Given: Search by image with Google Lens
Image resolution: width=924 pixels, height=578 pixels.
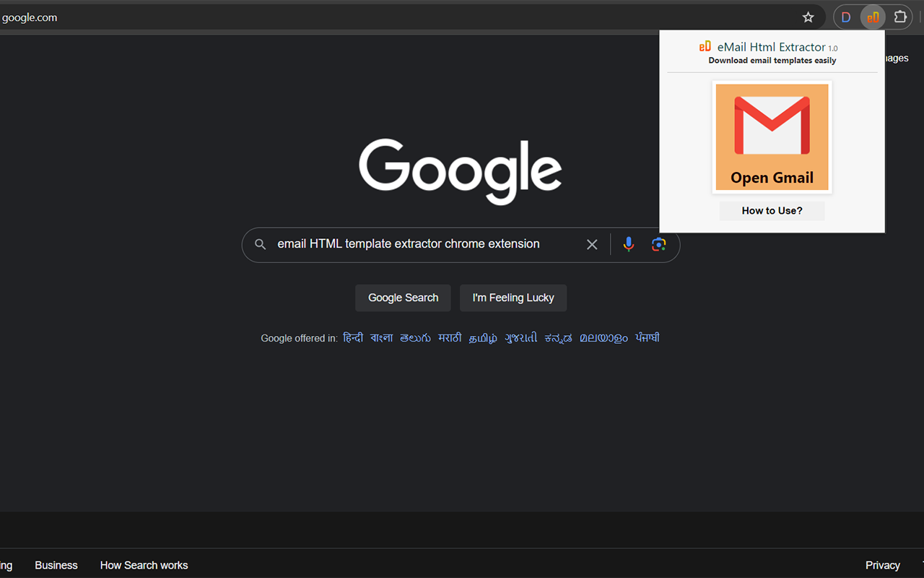Looking at the screenshot, I should [658, 244].
